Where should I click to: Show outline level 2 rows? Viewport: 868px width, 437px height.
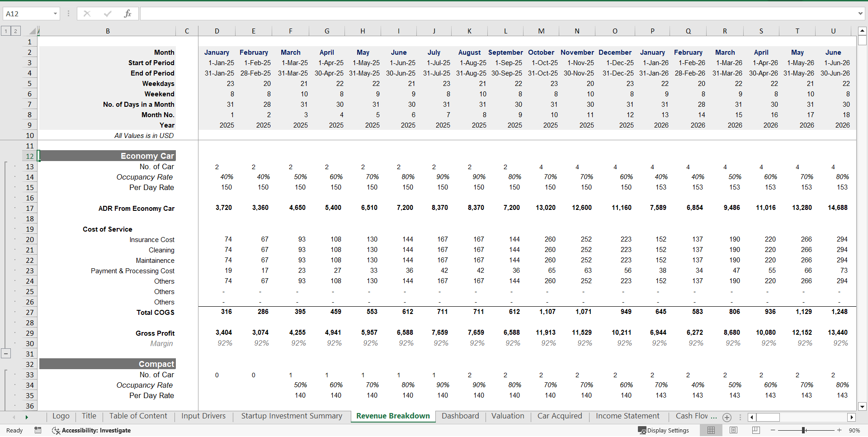15,31
